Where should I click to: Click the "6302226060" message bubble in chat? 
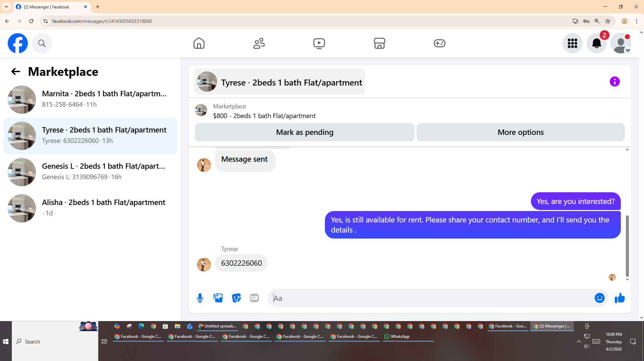(x=241, y=263)
